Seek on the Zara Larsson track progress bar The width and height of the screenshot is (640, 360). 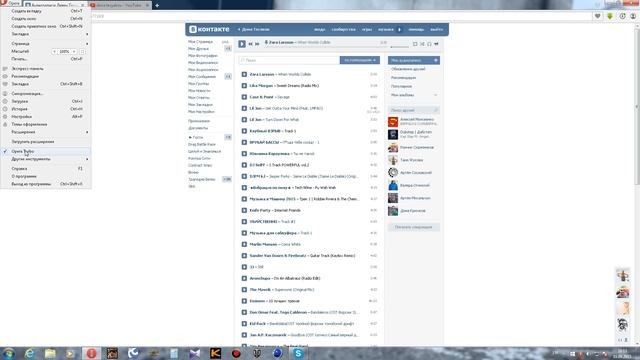325,47
